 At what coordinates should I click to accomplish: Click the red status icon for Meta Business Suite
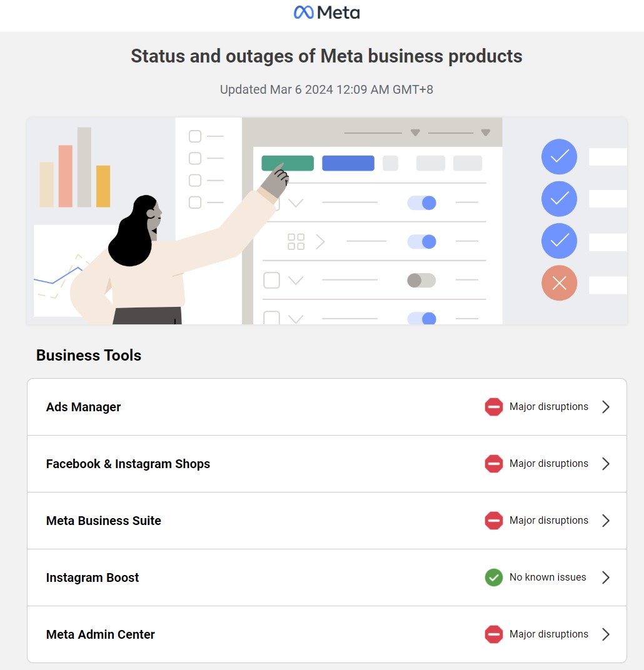(x=493, y=521)
